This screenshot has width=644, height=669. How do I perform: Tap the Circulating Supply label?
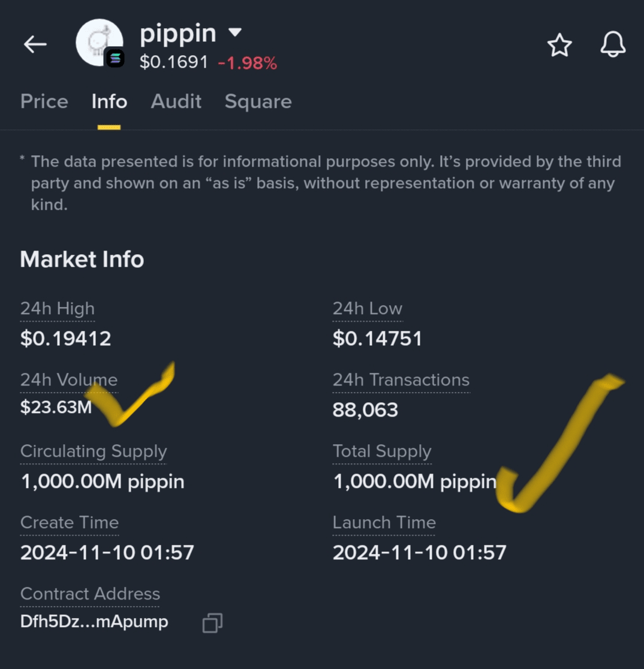[93, 451]
